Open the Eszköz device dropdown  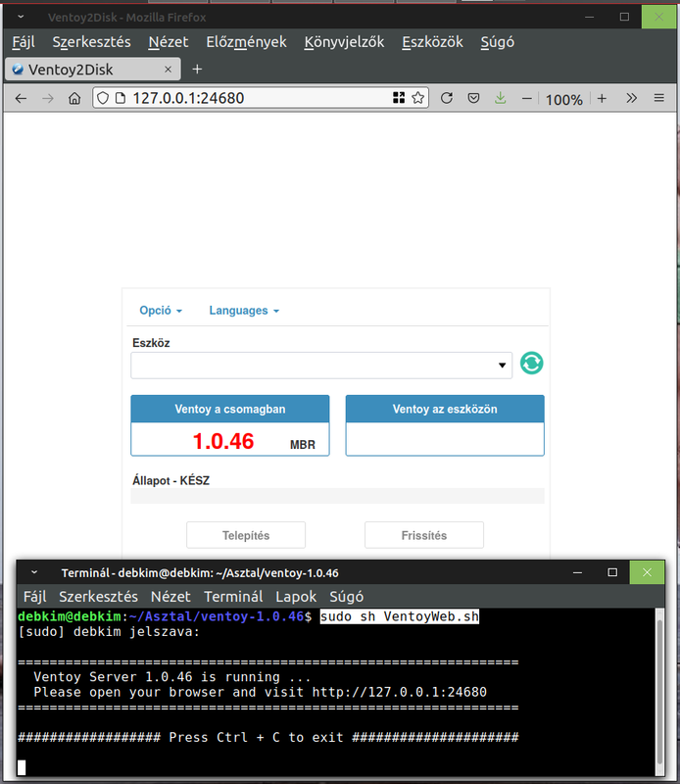coord(321,366)
